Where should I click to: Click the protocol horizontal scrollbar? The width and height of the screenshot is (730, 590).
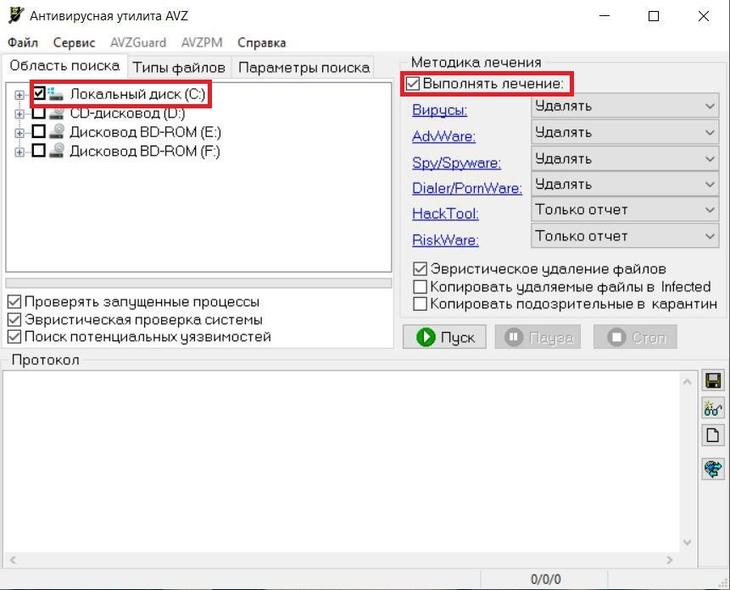pos(341,560)
